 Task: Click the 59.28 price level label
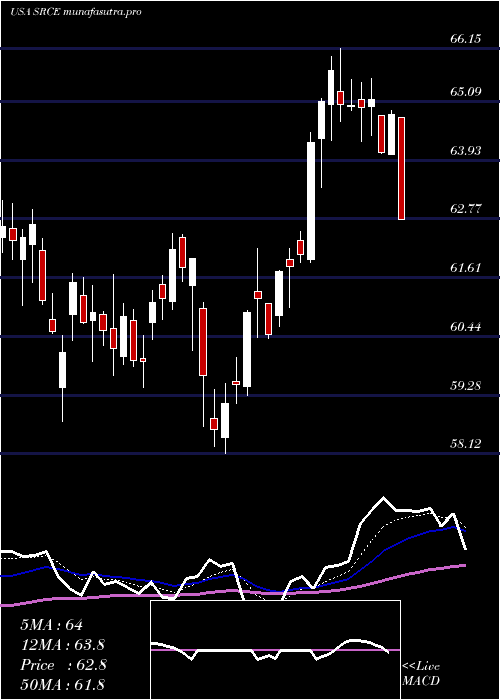(466, 385)
